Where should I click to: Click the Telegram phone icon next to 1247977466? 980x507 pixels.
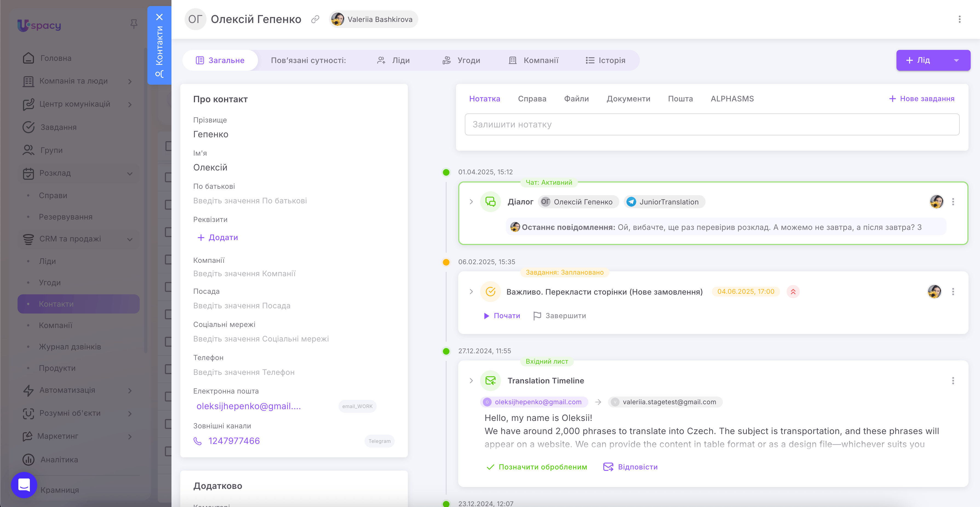[x=197, y=441]
